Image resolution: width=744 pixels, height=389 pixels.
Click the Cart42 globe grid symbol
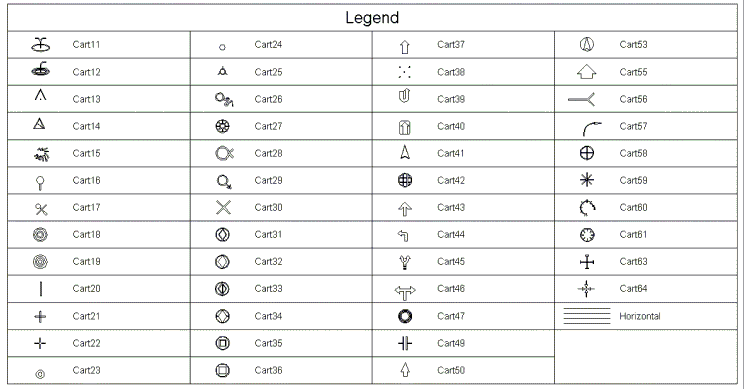(x=405, y=180)
